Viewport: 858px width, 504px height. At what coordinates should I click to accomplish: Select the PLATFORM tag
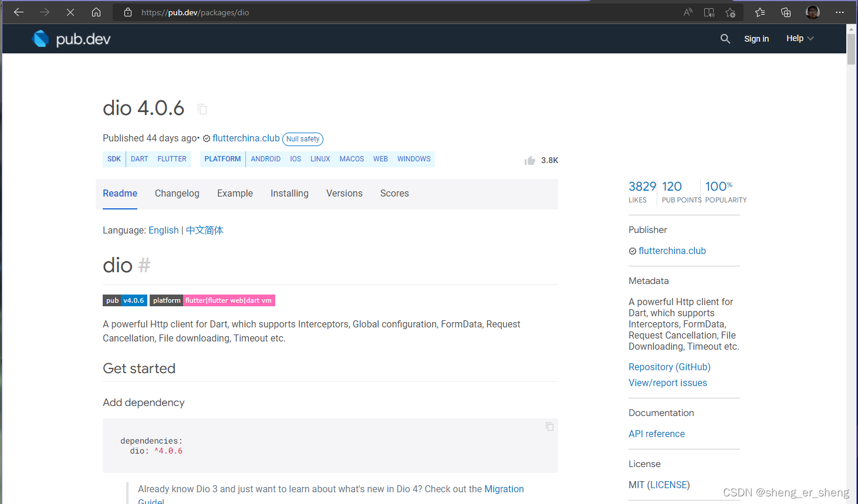(222, 159)
